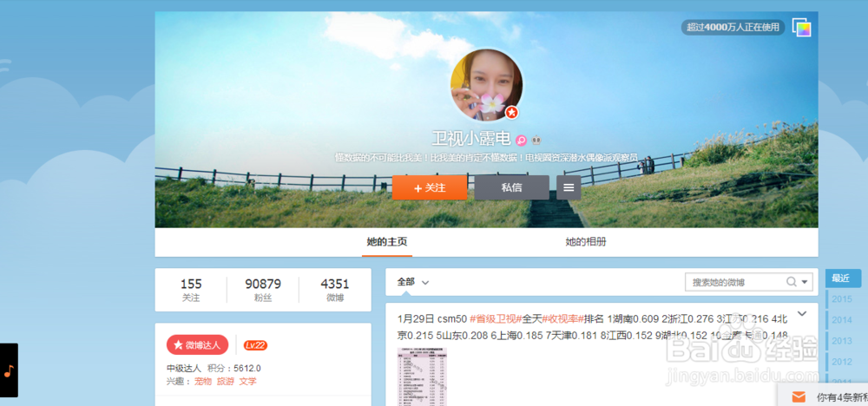
Task: View the 155 关注 following list
Action: pyautogui.click(x=191, y=290)
